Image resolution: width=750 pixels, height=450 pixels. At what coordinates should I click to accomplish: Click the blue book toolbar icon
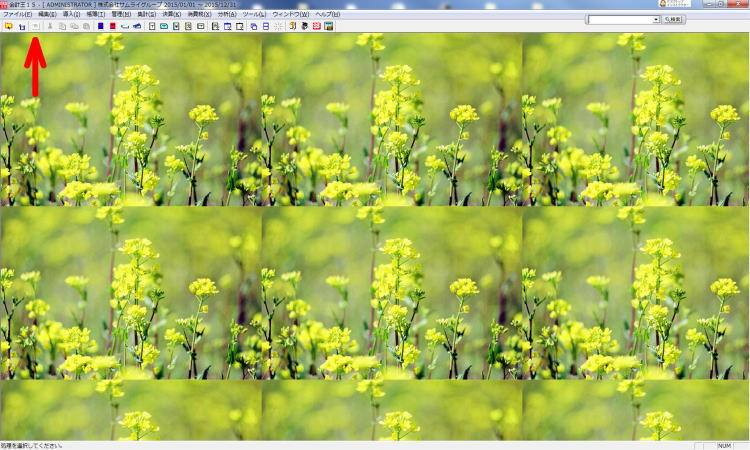(100, 26)
